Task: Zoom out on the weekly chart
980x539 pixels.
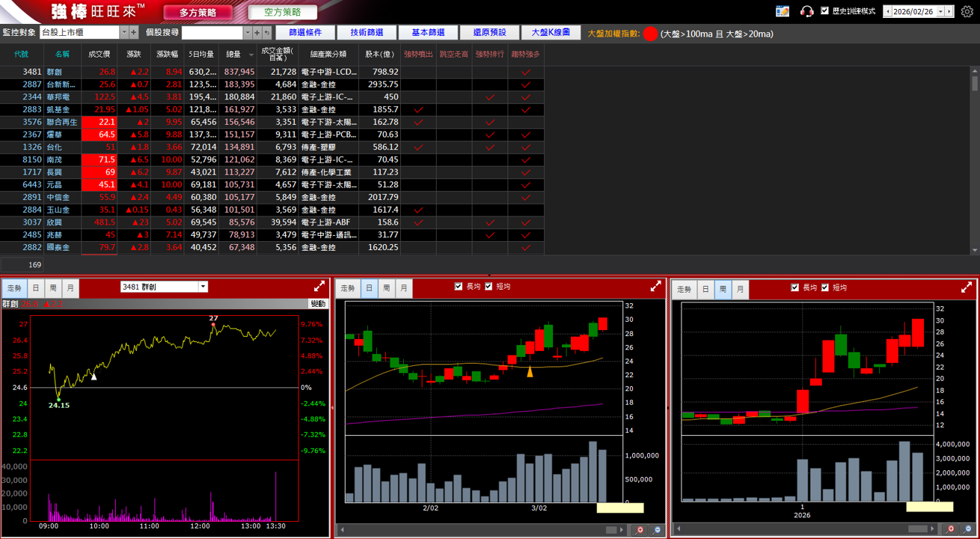Action: click(x=968, y=529)
